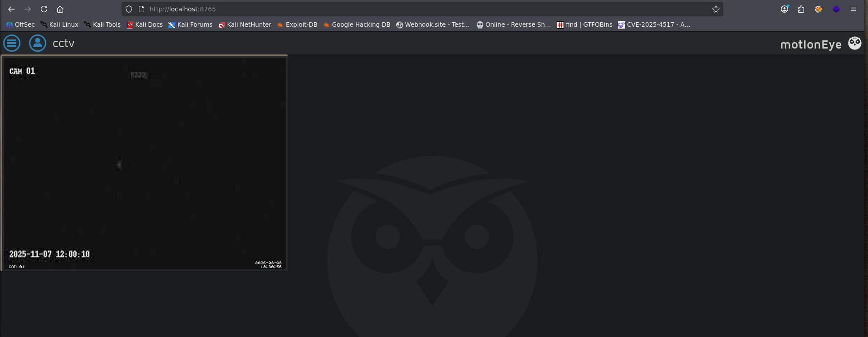
Task: Open the Kali Tools bookmark
Action: (x=103, y=24)
